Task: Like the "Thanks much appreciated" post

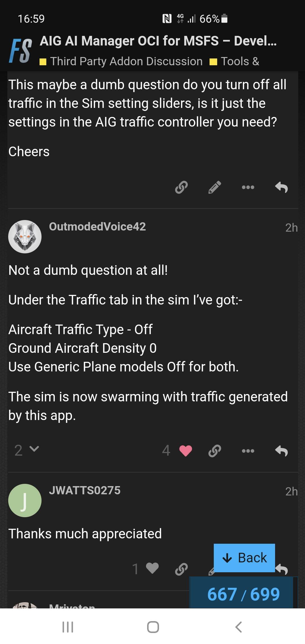Action: pos(152,568)
